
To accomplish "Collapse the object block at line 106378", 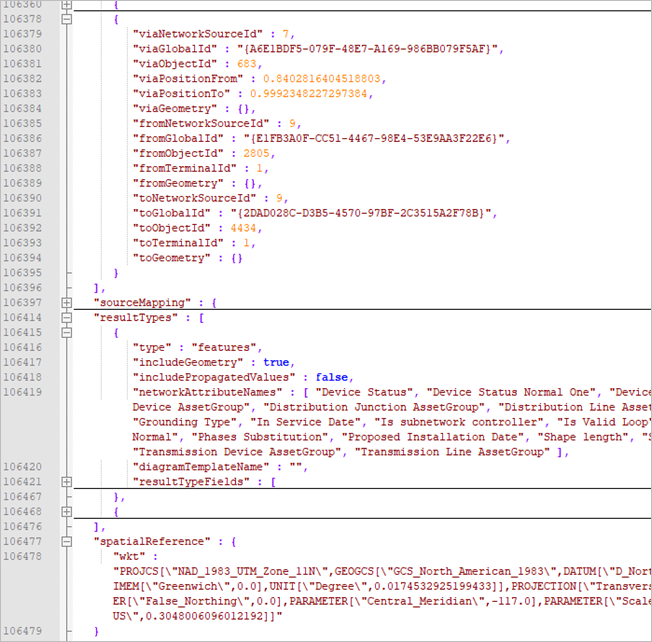I will [67, 19].
